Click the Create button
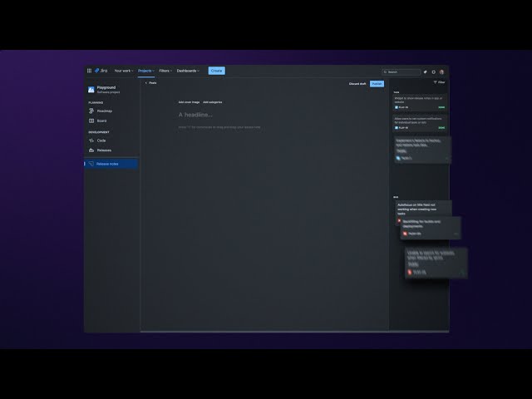532x399 pixels. tap(216, 71)
